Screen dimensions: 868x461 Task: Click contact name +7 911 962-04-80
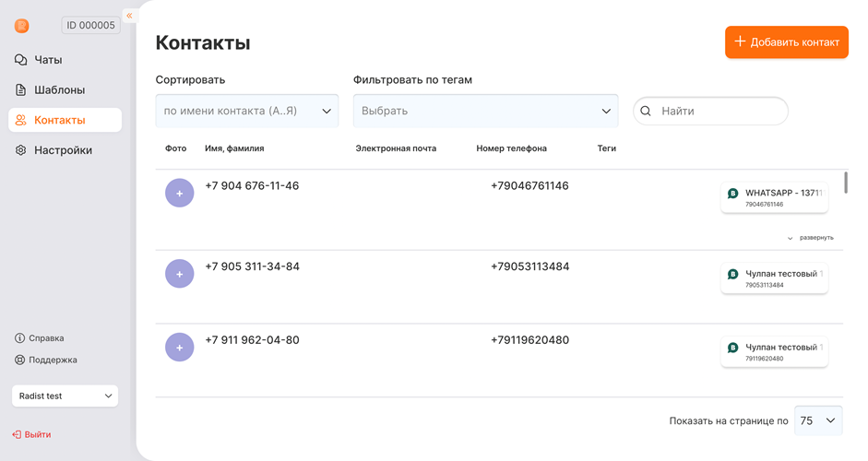pyautogui.click(x=252, y=340)
